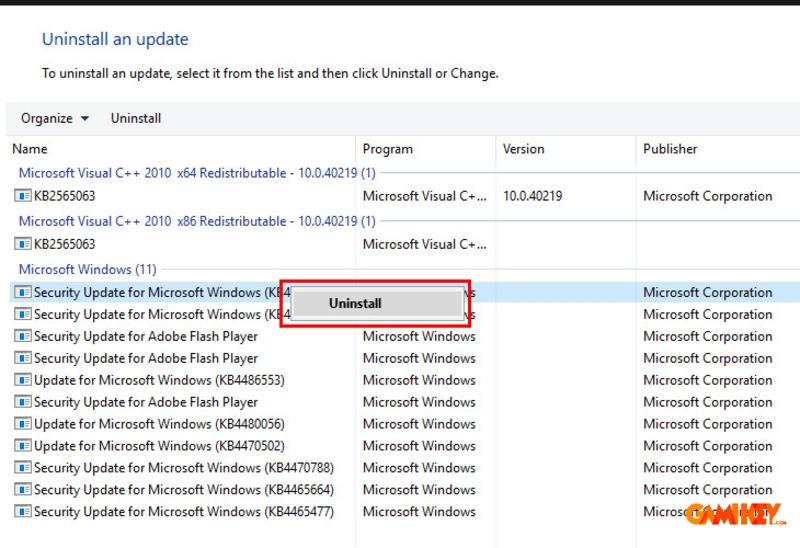Click Microsoft Corporation publisher in KB4480056 row
This screenshot has width=800, height=548.
[708, 424]
